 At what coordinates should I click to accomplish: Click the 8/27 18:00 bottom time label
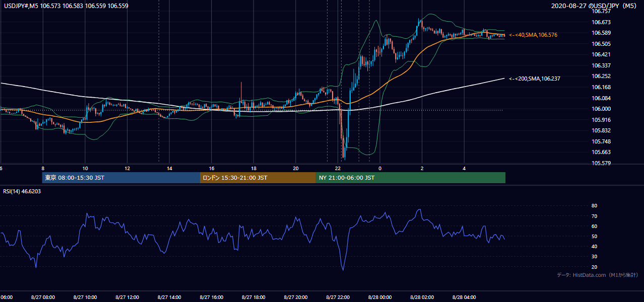[x=253, y=297]
